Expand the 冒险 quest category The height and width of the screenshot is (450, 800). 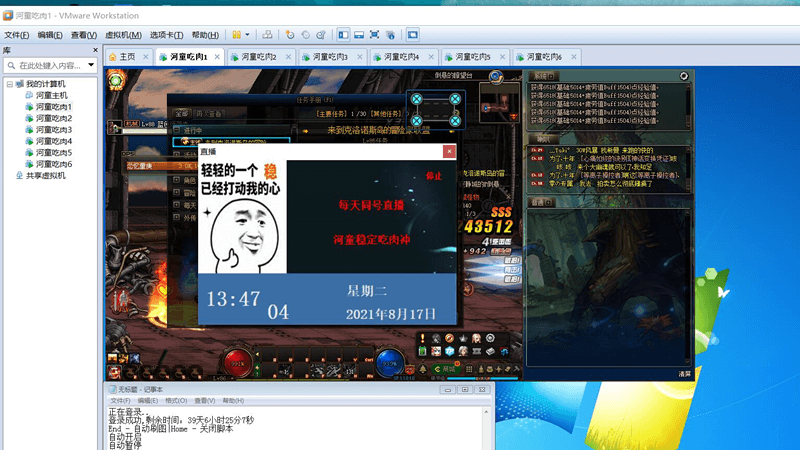click(177, 193)
